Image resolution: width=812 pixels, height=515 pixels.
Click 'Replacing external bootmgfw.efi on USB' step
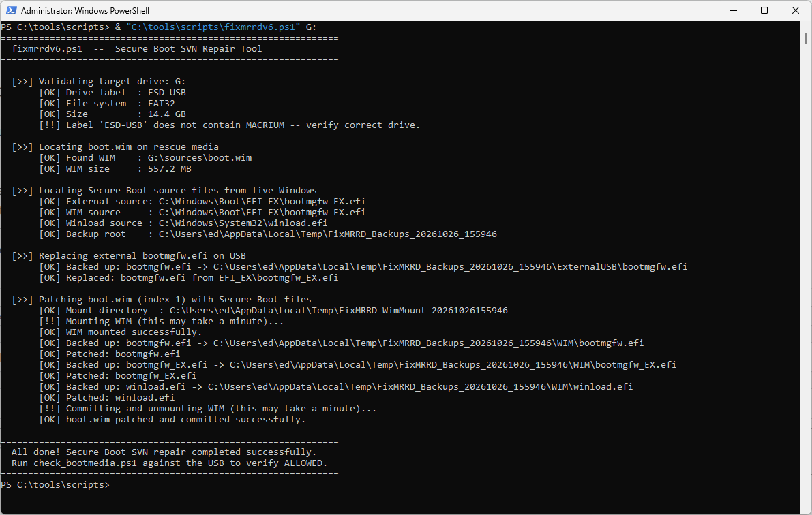129,255
